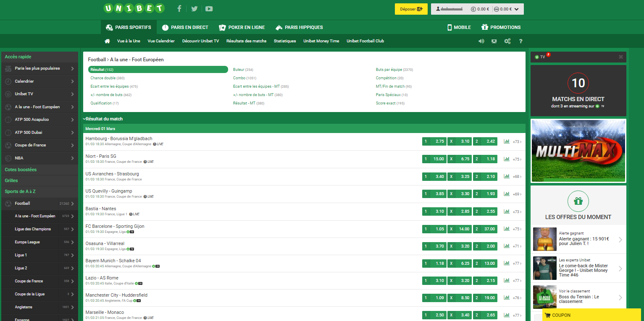Open Unibet Facebook page icon
The height and width of the screenshot is (321, 644).
[x=179, y=9]
